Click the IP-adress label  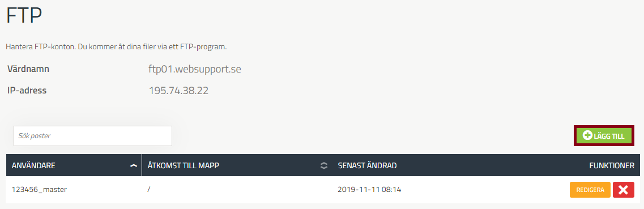pos(27,90)
